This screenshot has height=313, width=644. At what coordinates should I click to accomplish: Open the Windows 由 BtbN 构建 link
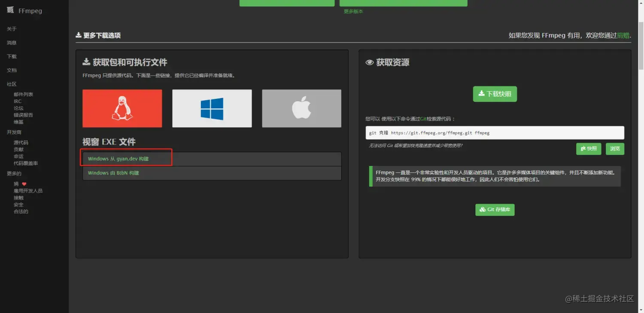click(x=112, y=172)
